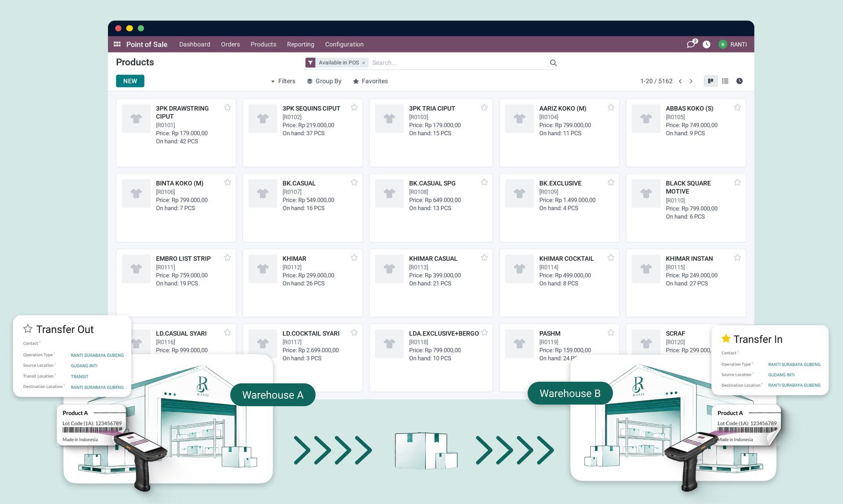843x504 pixels.
Task: Click the green window maximize dot
Action: pyautogui.click(x=141, y=28)
